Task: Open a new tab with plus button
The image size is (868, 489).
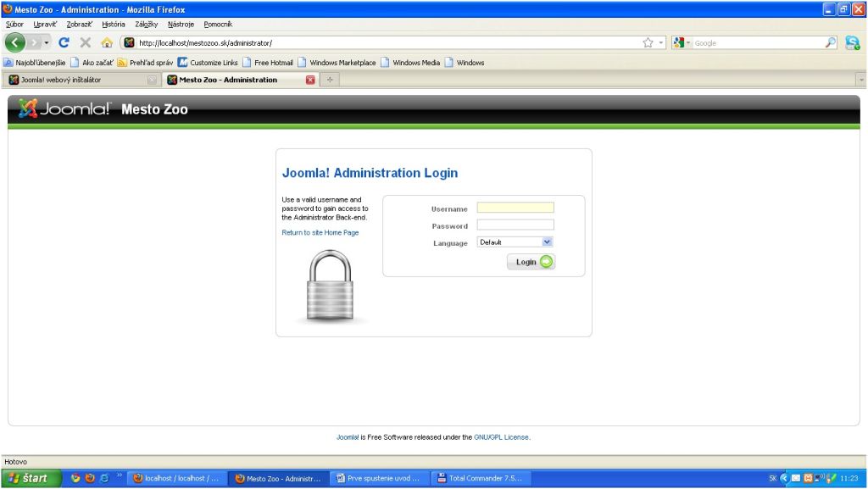Action: [x=330, y=81]
